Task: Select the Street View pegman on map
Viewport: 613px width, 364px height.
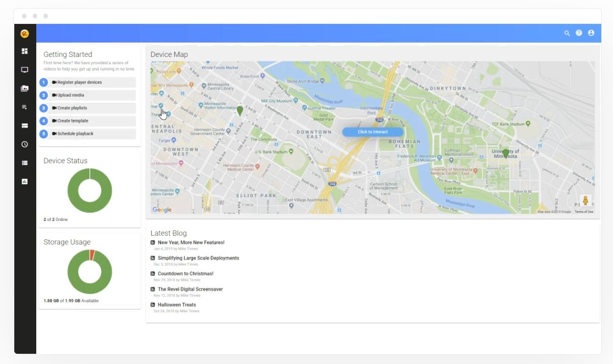Action: [585, 201]
